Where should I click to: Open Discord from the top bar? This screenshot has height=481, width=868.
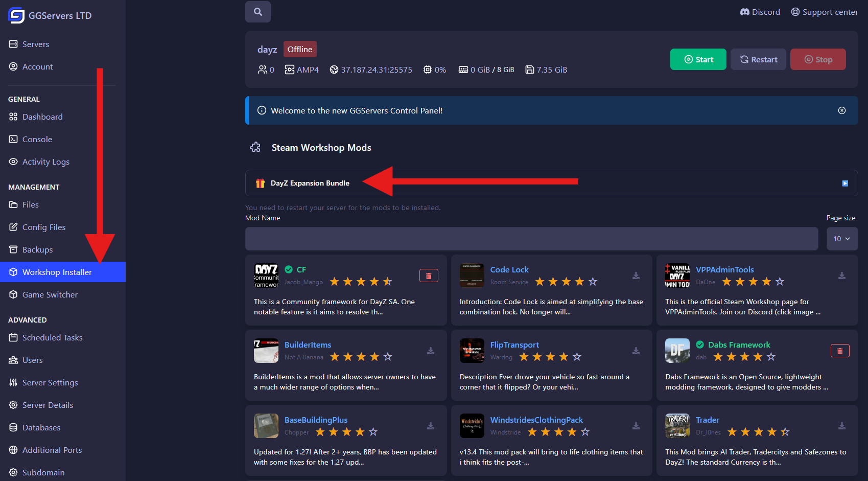(760, 11)
